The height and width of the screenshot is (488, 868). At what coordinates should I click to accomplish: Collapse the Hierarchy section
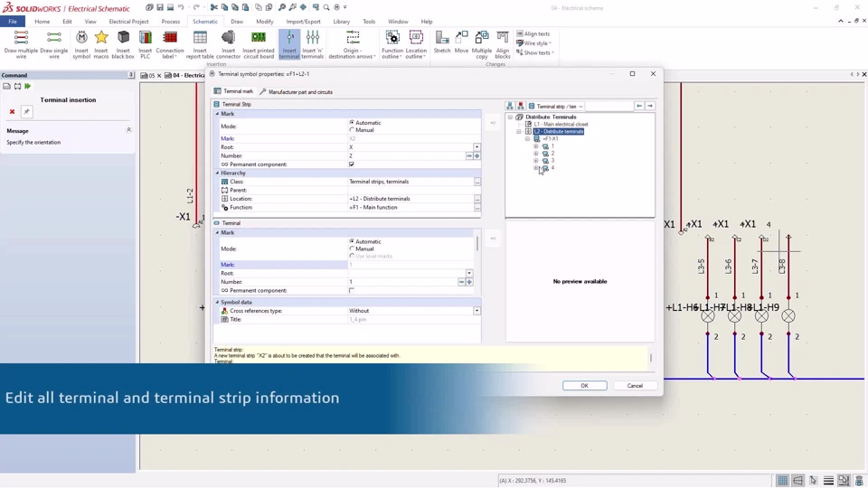[217, 174]
